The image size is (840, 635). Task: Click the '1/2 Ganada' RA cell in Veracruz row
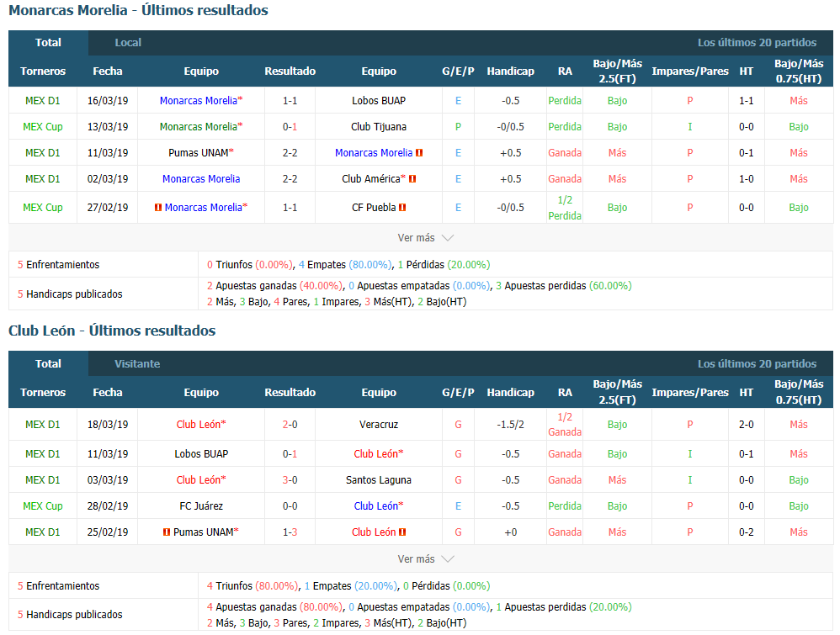[x=565, y=425]
